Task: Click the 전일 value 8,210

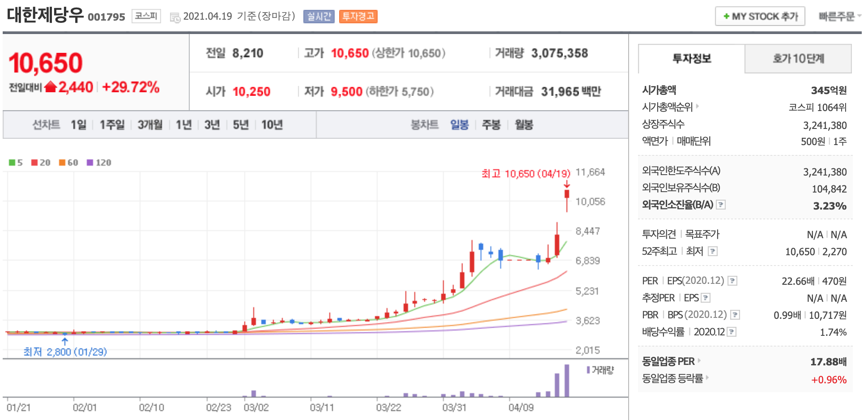Action: point(247,53)
